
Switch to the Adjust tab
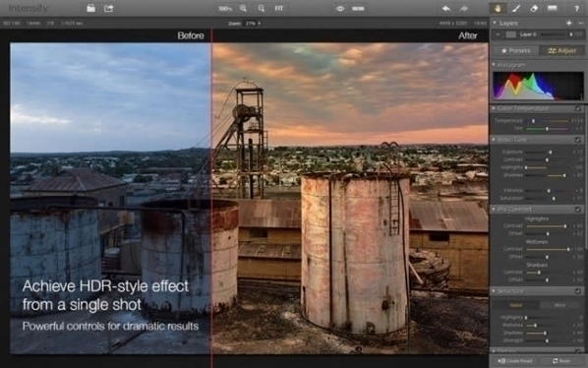(x=561, y=50)
